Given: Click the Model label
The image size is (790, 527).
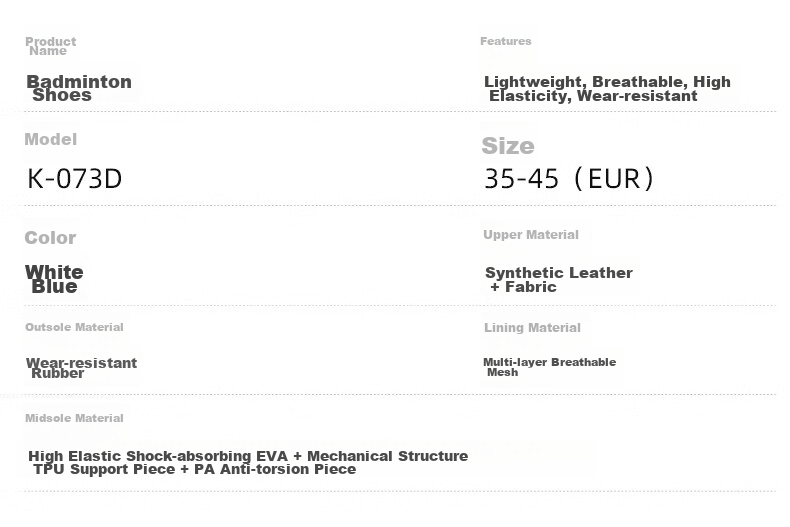Looking at the screenshot, I should coord(50,139).
